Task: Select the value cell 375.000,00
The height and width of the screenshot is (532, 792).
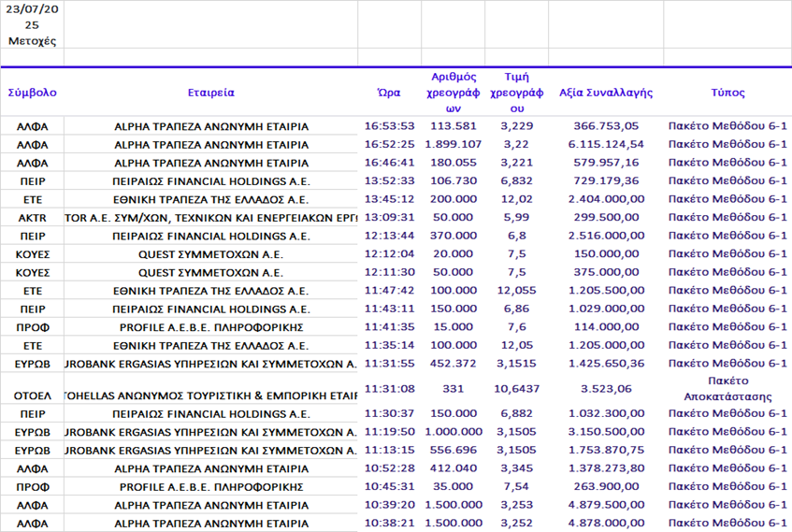Action: click(x=606, y=271)
